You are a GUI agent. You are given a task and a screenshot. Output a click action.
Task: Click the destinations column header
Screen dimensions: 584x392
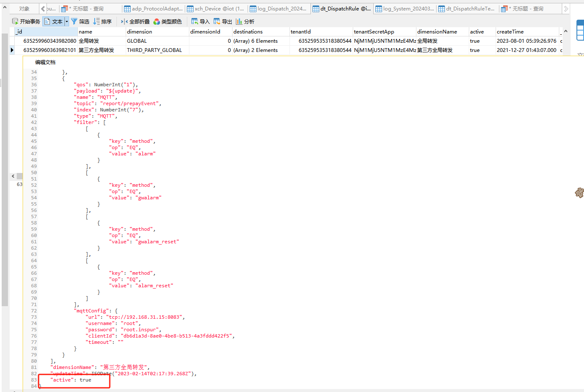point(248,31)
